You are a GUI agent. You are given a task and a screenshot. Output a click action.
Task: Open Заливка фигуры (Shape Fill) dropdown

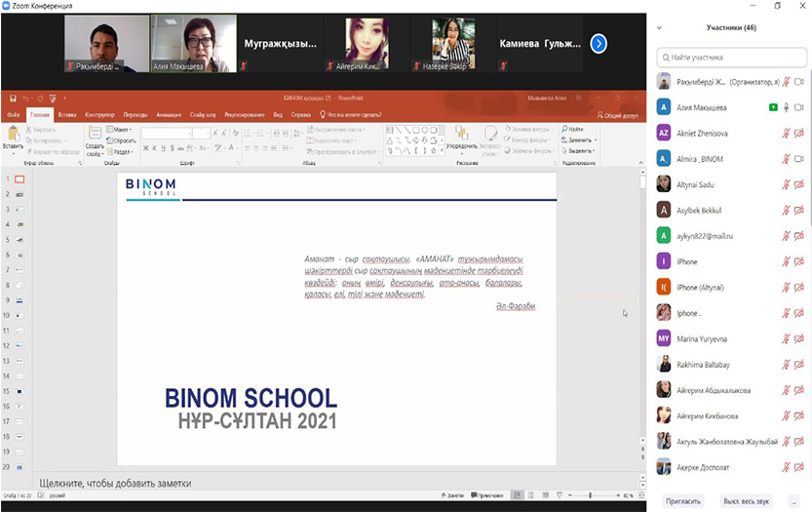tap(528, 129)
